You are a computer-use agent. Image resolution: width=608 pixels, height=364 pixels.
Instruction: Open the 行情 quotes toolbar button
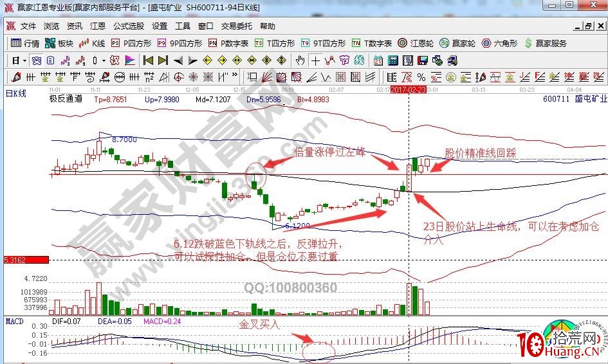[x=25, y=43]
